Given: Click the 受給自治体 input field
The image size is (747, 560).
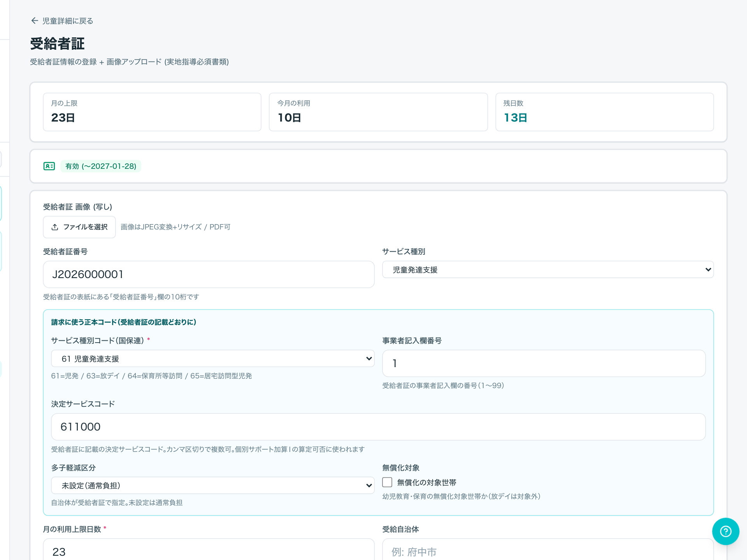Looking at the screenshot, I should pos(548,550).
